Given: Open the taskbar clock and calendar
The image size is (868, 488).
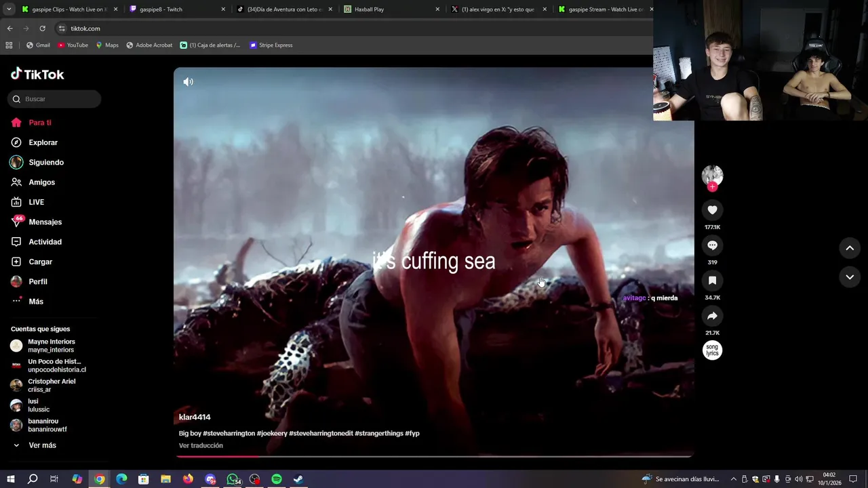Looking at the screenshot, I should click(829, 479).
